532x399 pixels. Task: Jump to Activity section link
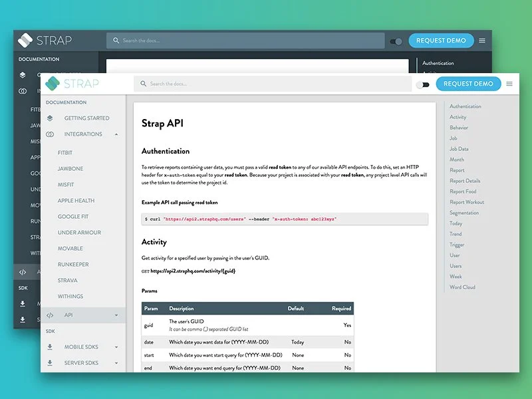coord(458,117)
